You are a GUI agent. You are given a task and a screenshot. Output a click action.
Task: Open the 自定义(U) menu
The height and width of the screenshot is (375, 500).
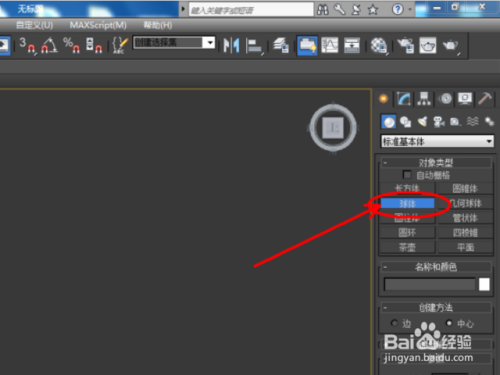click(34, 25)
